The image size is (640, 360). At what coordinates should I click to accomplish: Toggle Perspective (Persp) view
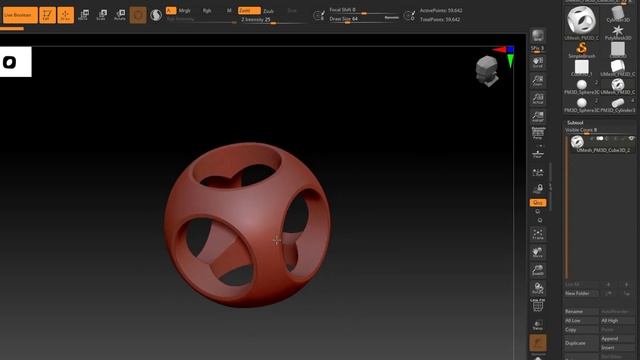(538, 133)
